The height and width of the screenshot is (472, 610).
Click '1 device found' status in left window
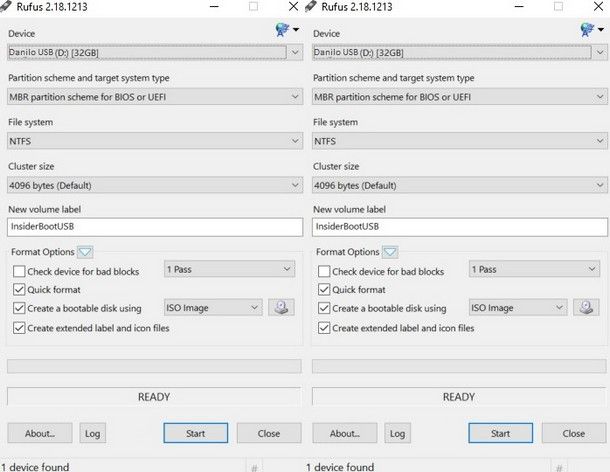35,467
